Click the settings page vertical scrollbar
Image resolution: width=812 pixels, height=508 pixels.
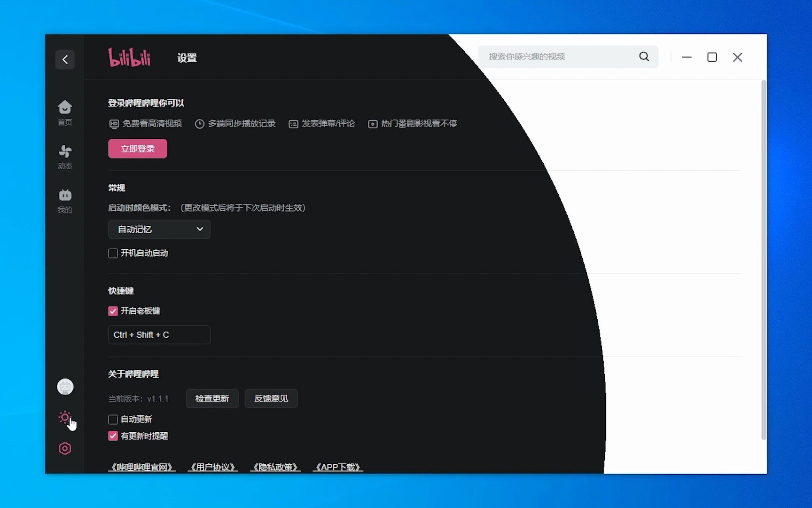(x=764, y=260)
